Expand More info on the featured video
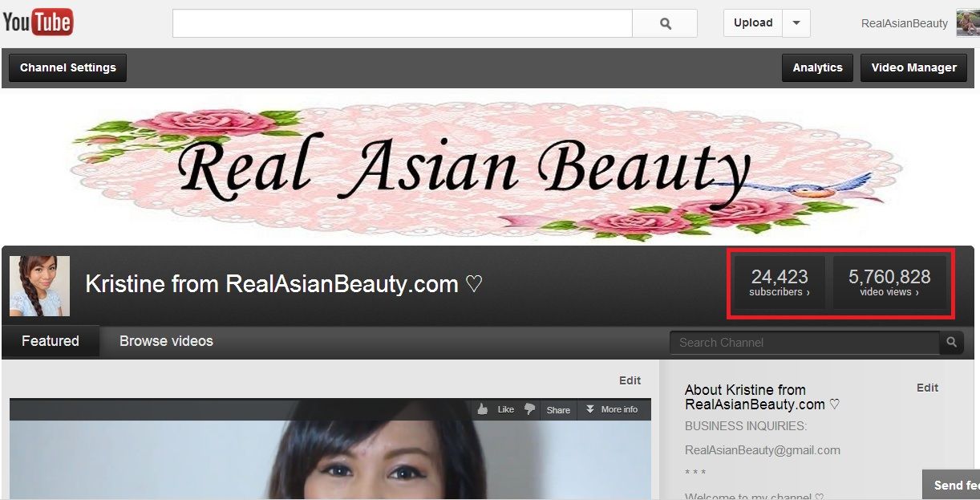The height and width of the screenshot is (500, 980). 611,409
